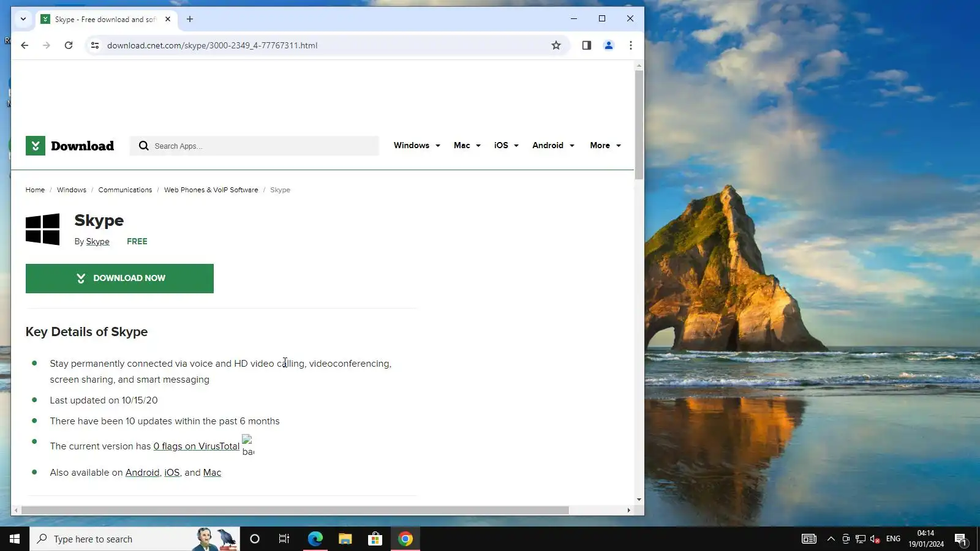Click the vertical scrollbar thumb

pyautogui.click(x=639, y=125)
